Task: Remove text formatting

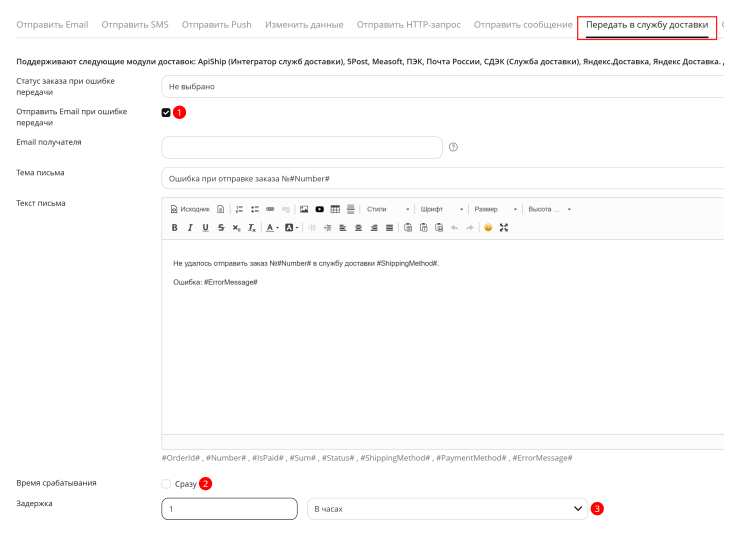Action: (252, 227)
